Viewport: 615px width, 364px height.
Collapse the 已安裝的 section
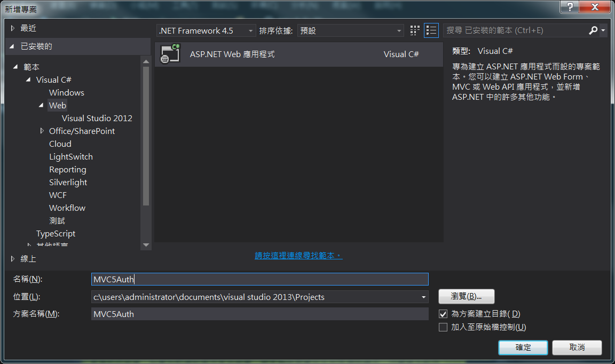pyautogui.click(x=12, y=46)
